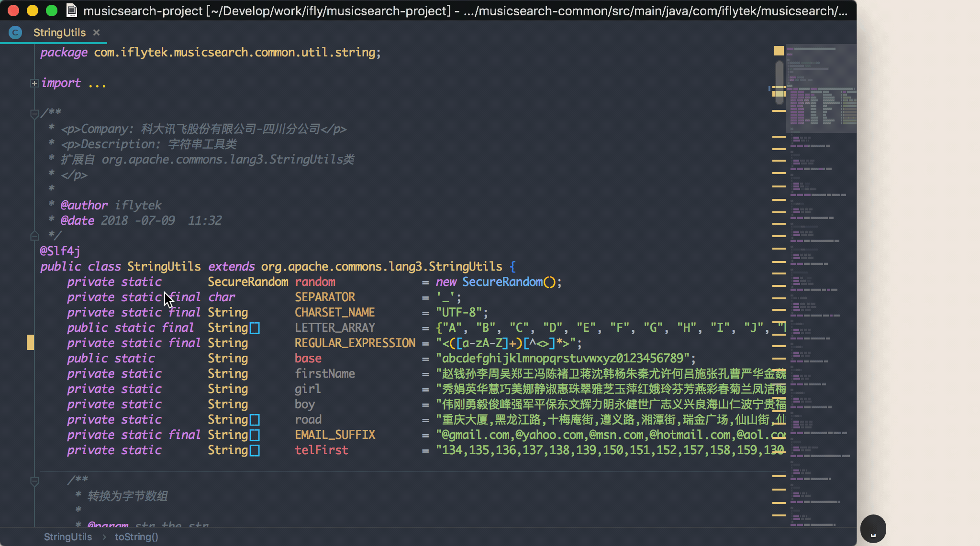Click the toString() breadcrumb
The width and height of the screenshot is (980, 546).
tap(136, 537)
